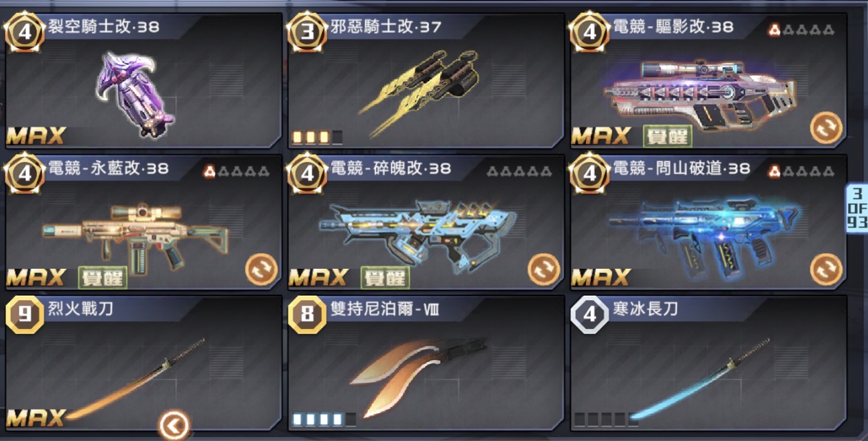Click the level 3 badge on 邪惡騎士改

[x=308, y=32]
